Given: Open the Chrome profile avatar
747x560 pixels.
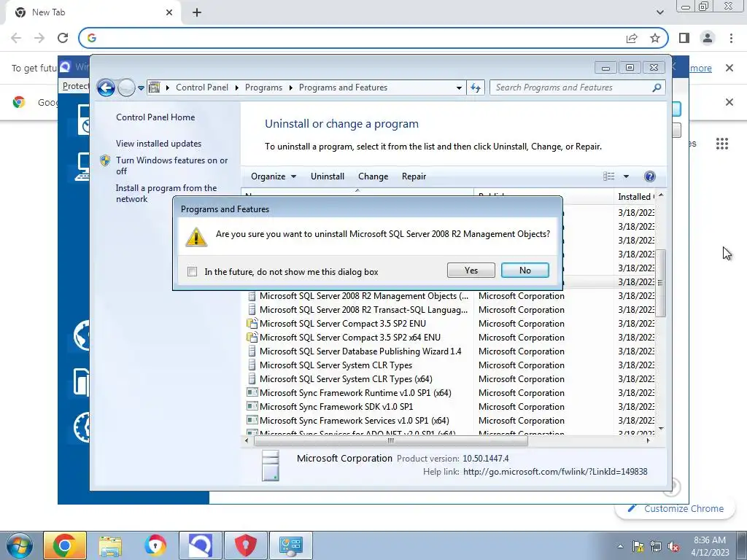Looking at the screenshot, I should pos(708,38).
